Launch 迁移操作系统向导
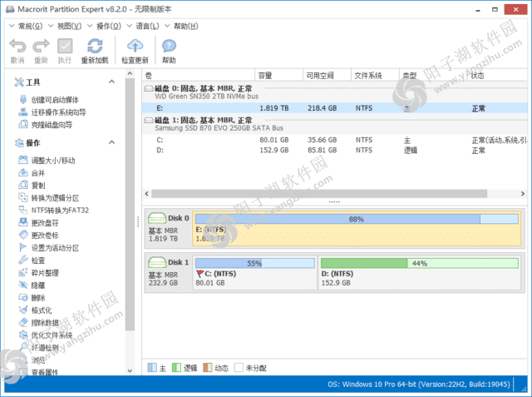This screenshot has height=397, width=532. click(58, 112)
